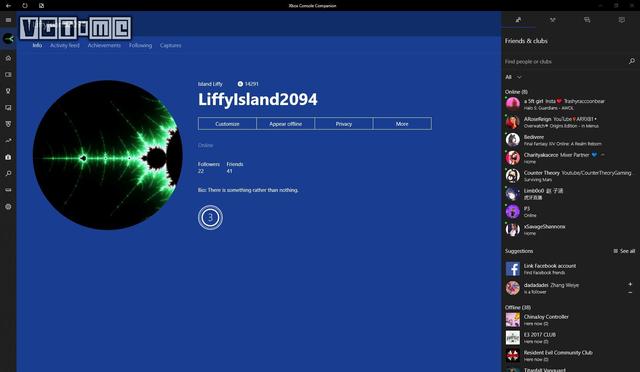Image resolution: width=640 pixels, height=372 pixels.
Task: Click the Offline (38) section header
Action: (518, 307)
